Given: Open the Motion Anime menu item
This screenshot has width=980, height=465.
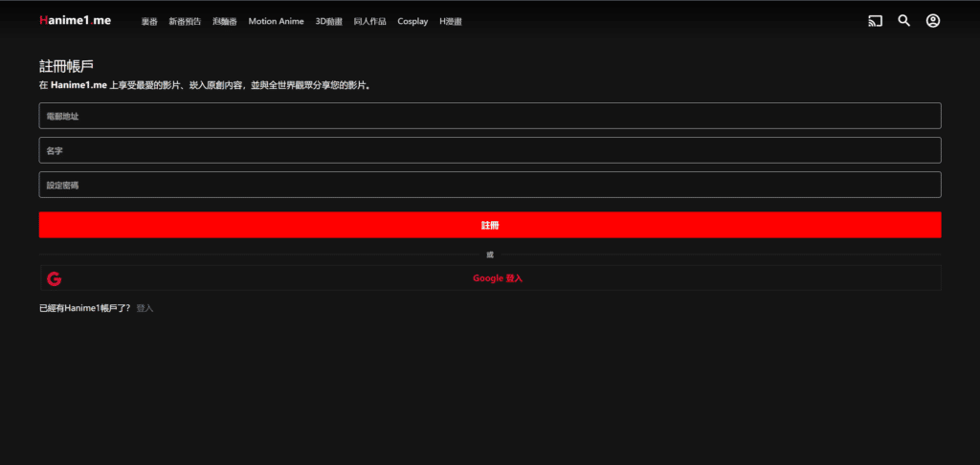Looking at the screenshot, I should 277,21.
